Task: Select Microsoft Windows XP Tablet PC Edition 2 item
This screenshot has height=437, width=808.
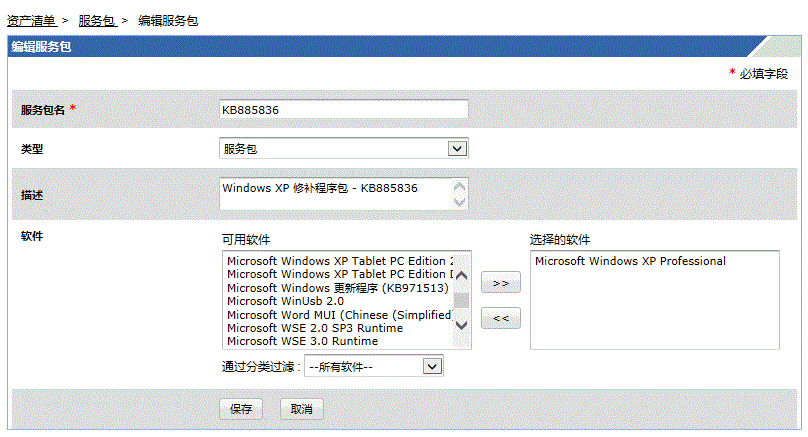Action: click(x=340, y=261)
